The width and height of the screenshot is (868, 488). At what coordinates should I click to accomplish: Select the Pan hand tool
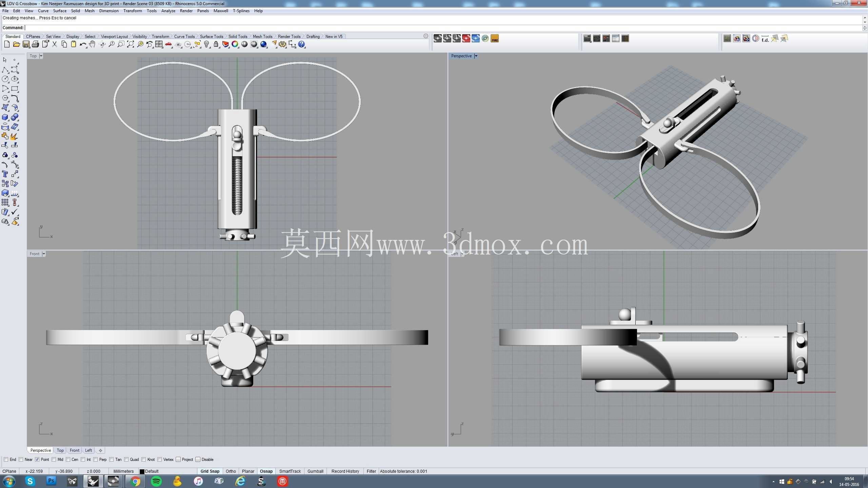point(92,44)
